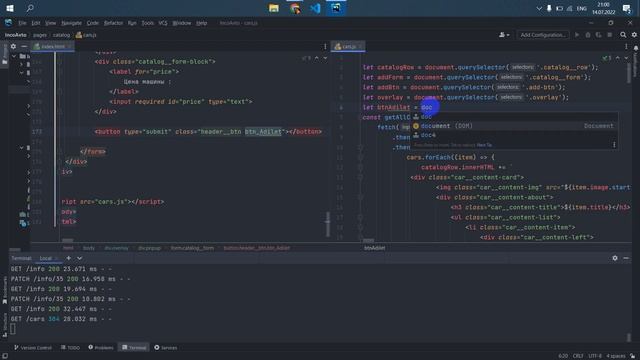Click CRLF line separator in status bar

pos(578,356)
